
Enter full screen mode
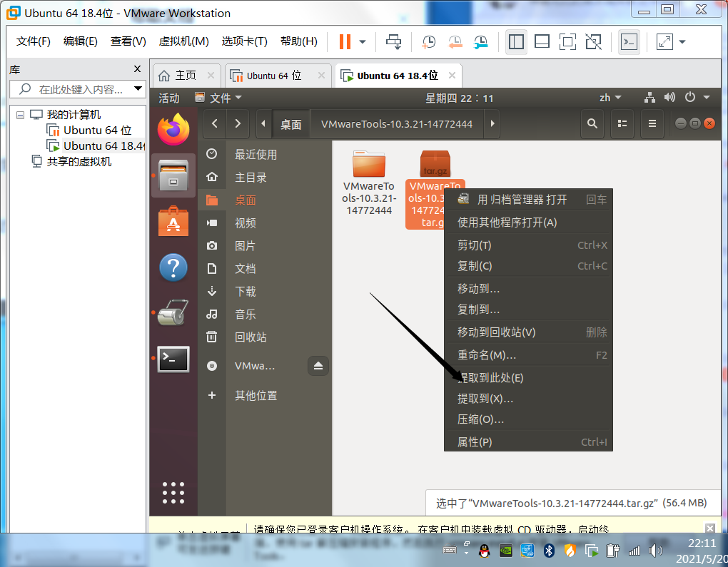567,42
